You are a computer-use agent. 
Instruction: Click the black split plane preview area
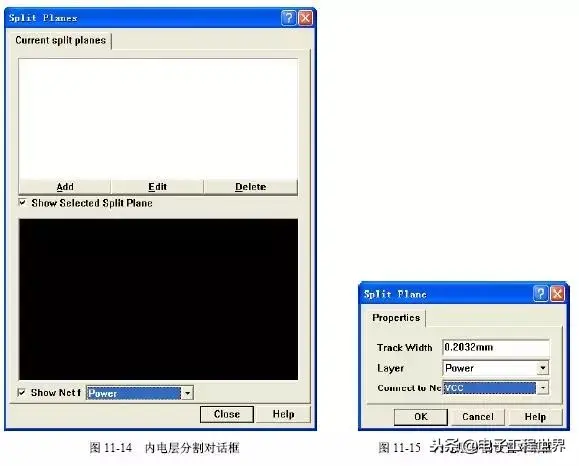[158, 299]
